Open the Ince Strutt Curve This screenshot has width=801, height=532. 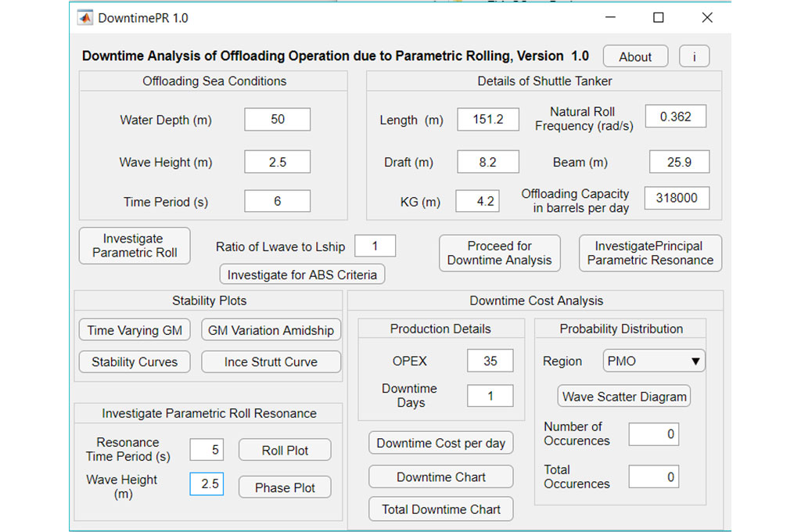pos(271,361)
